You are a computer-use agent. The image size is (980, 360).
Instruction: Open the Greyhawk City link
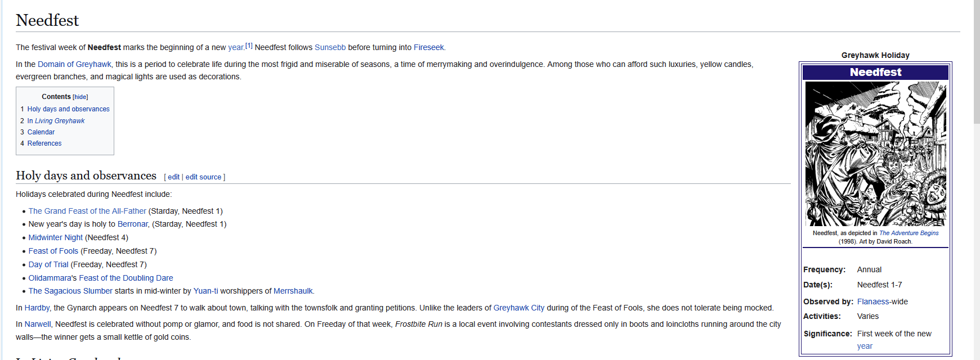click(519, 308)
